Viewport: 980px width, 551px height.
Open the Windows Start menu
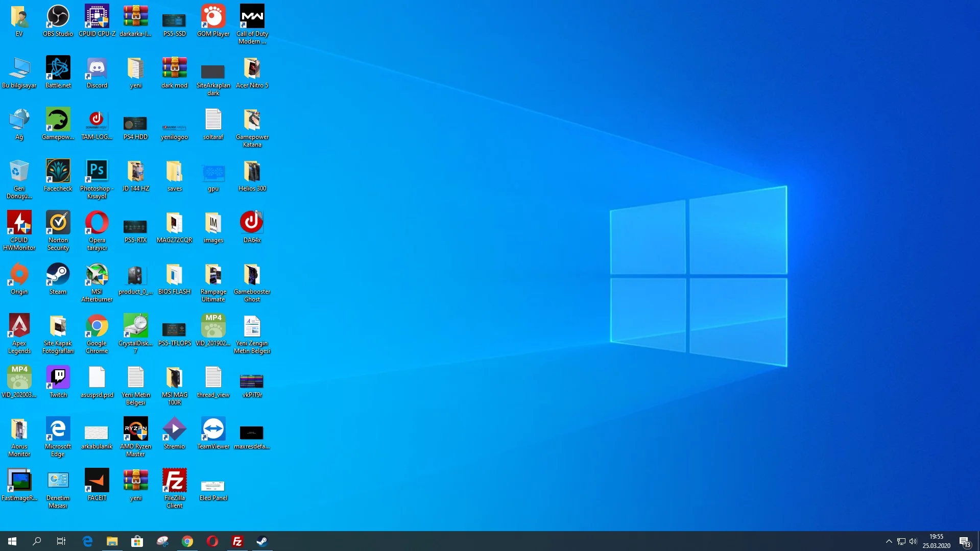(12, 541)
